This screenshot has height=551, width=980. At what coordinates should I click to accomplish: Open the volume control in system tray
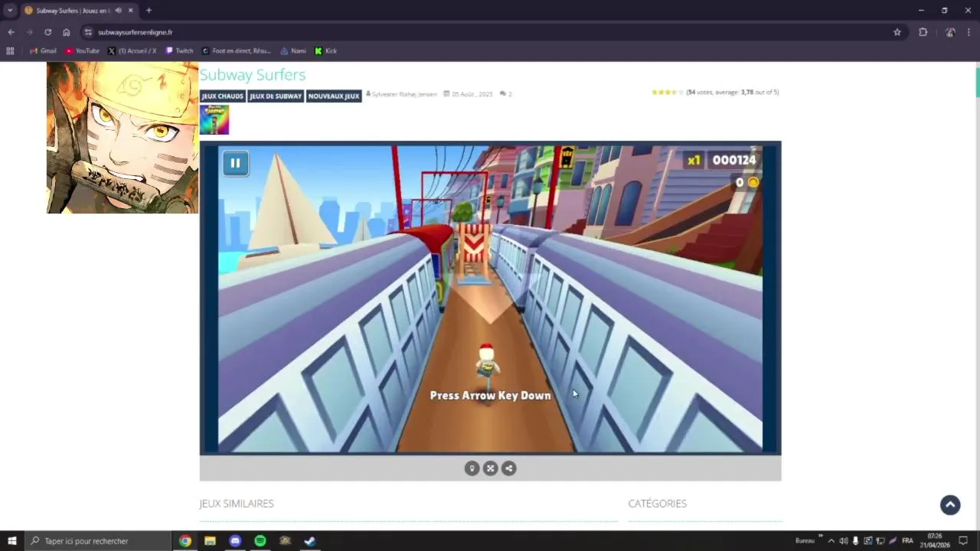tap(843, 541)
